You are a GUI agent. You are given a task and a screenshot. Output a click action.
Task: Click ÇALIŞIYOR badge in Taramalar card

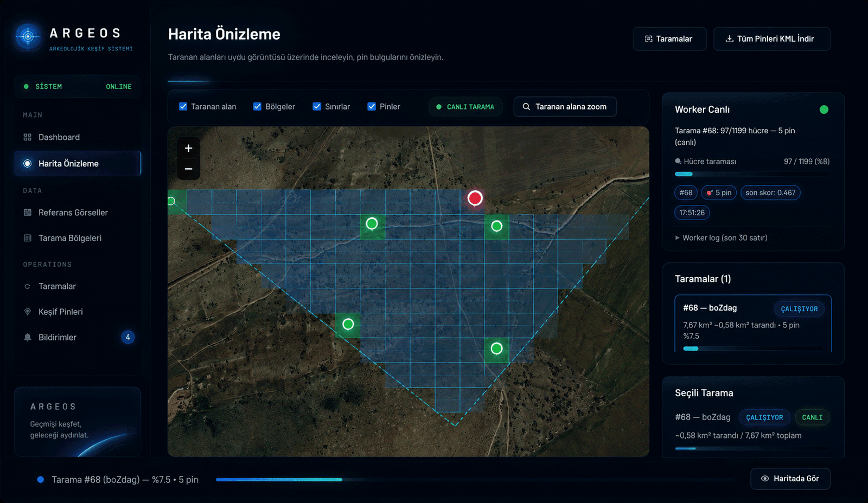[799, 308]
